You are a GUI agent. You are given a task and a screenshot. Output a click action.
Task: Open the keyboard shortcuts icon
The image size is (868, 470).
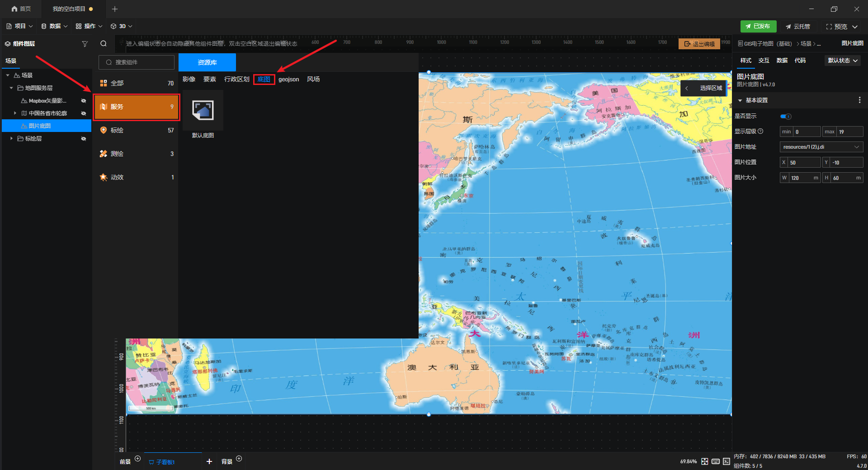tap(716, 461)
